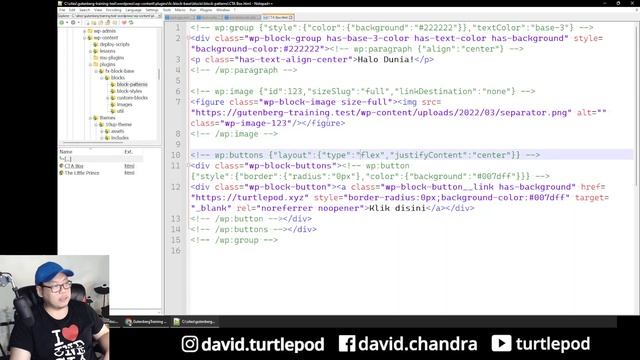Select the themes folder
The image size is (640, 360).
coord(107,118)
